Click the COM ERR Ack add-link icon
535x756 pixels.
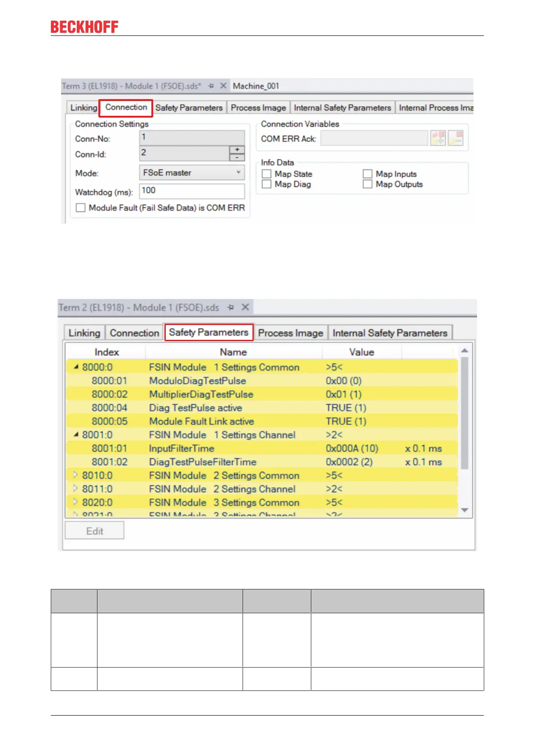438,138
